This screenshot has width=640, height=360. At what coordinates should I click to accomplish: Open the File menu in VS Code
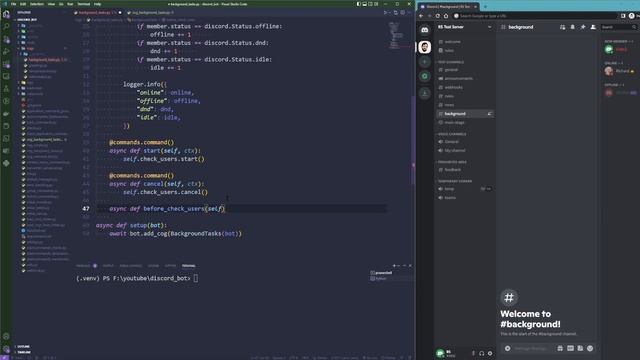(13, 4)
